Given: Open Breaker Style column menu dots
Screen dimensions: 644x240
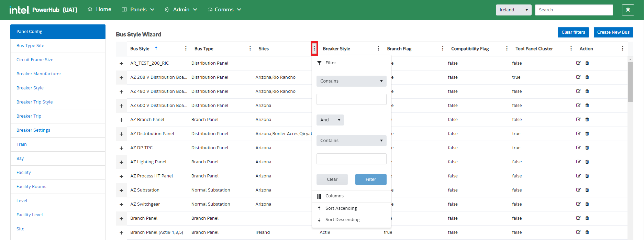Looking at the screenshot, I should pyautogui.click(x=378, y=48).
